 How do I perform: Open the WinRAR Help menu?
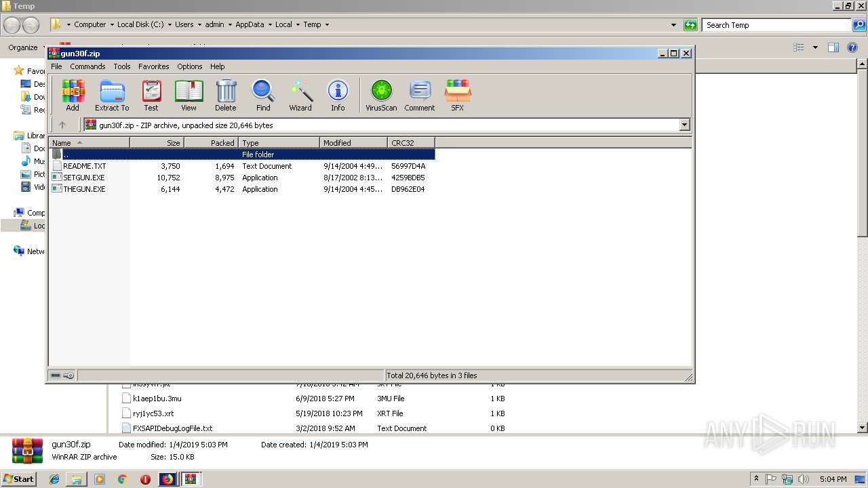(x=217, y=66)
